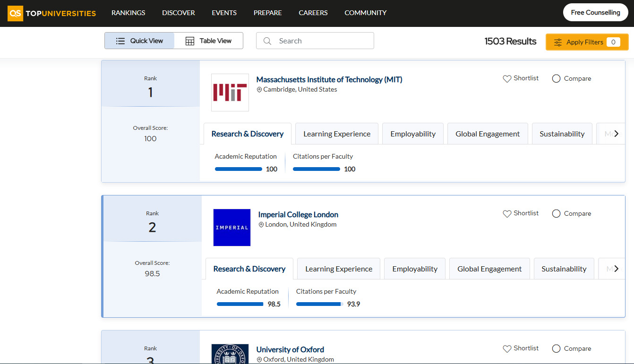The width and height of the screenshot is (634, 364).
Task: Click the 1503 Results text
Action: (510, 41)
